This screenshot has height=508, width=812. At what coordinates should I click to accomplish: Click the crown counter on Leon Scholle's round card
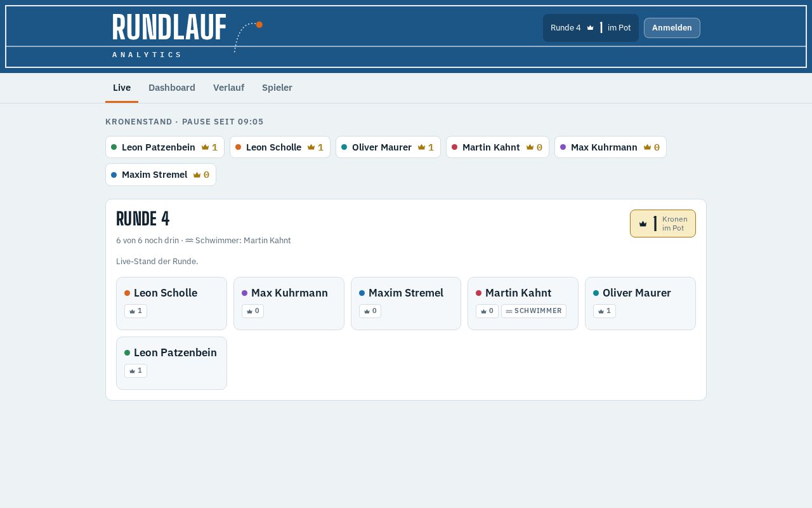(x=136, y=311)
